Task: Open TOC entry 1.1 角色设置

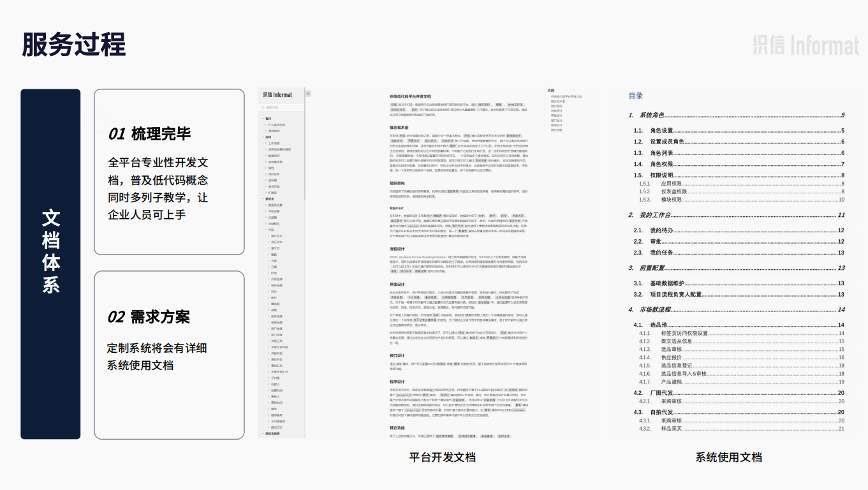Action: pos(739,131)
